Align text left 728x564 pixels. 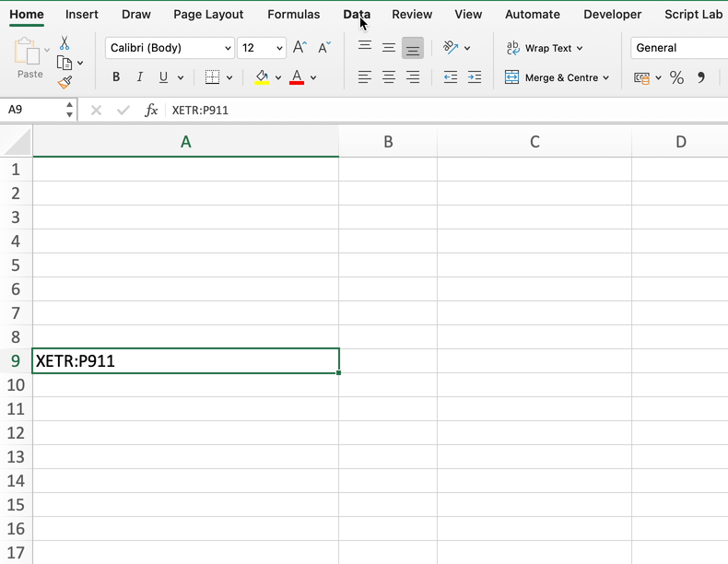pyautogui.click(x=365, y=77)
